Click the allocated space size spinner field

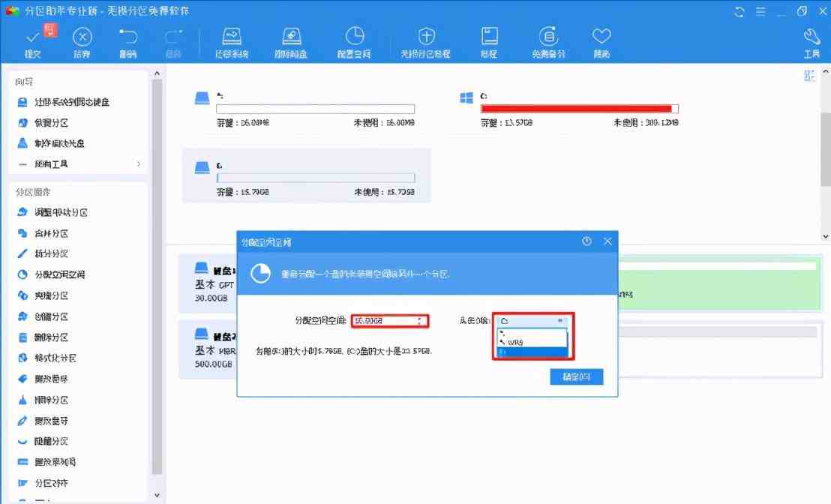click(x=389, y=321)
